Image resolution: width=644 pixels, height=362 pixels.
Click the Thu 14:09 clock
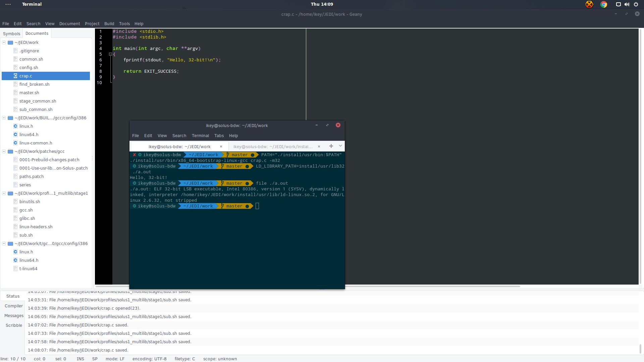[x=322, y=4]
